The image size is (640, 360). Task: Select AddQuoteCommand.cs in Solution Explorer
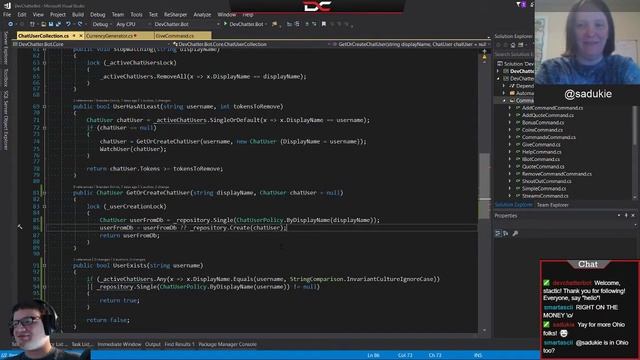click(x=548, y=115)
